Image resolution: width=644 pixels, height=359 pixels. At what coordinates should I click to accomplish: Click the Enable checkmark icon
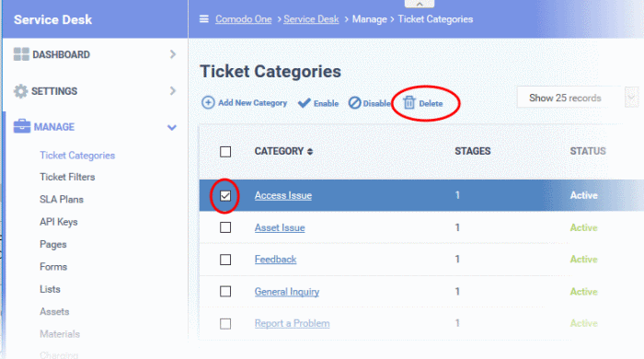[305, 103]
